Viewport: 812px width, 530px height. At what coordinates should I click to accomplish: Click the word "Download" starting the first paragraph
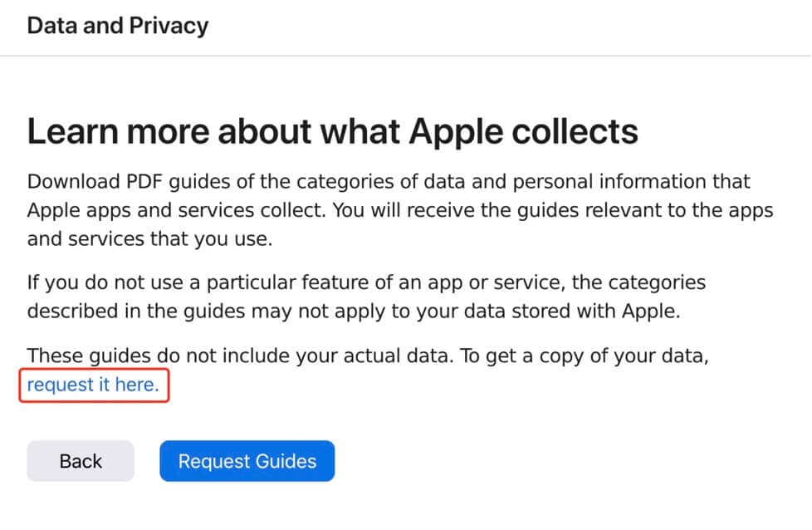(x=69, y=182)
